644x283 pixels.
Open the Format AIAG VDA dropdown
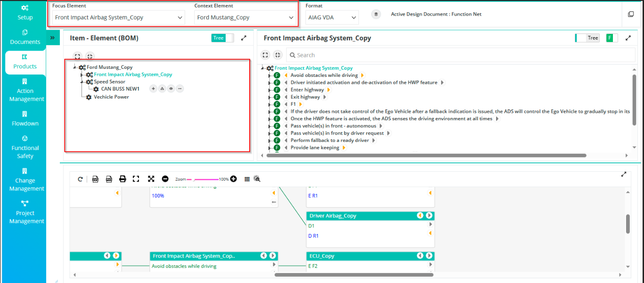(x=332, y=18)
